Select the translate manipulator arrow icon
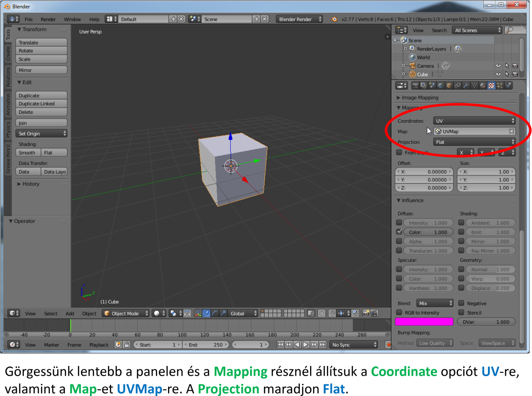The image size is (532, 396). (206, 313)
